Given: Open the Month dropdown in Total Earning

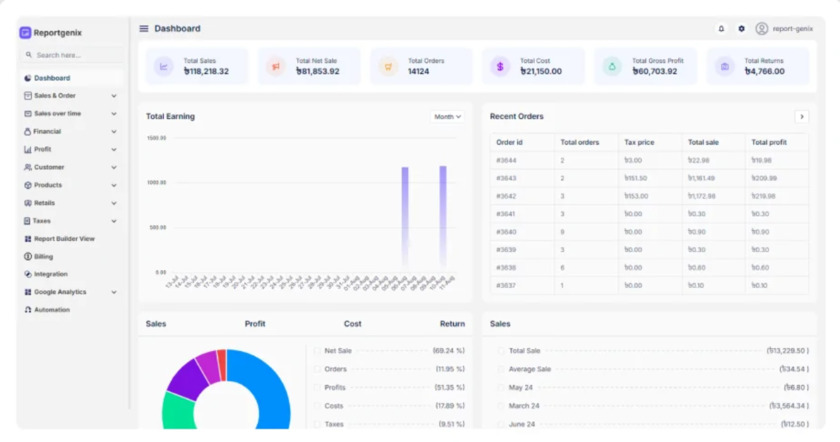Looking at the screenshot, I should [447, 117].
